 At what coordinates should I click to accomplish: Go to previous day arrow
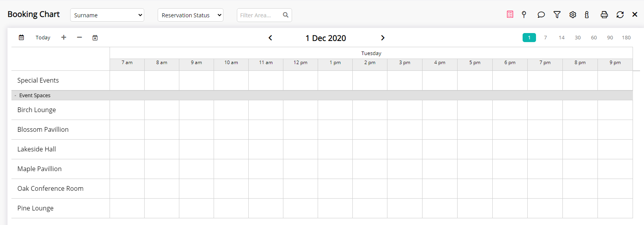[x=270, y=38]
